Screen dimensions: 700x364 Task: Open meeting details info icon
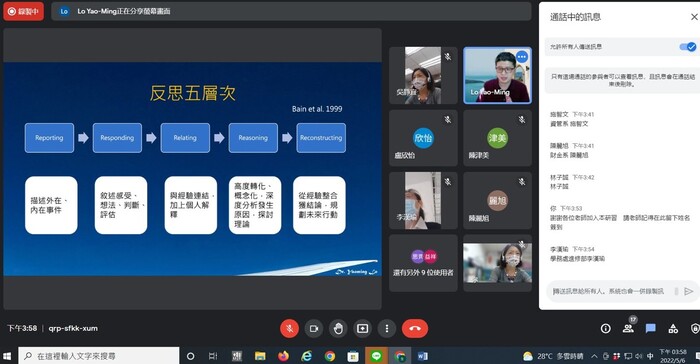click(x=605, y=329)
